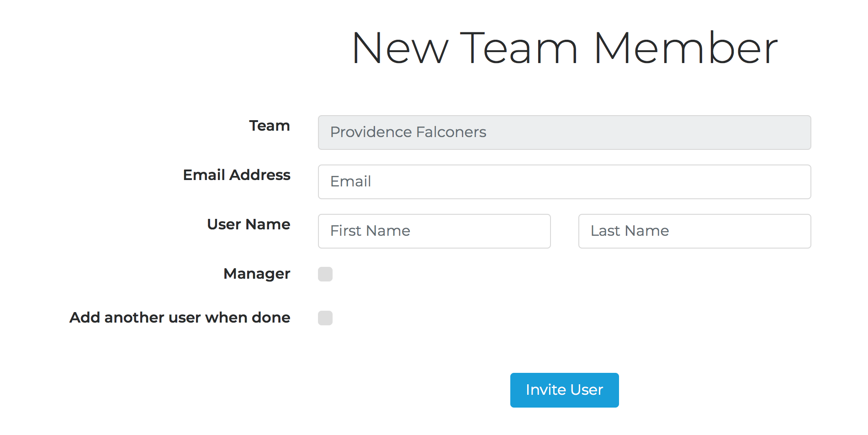Check the Manager checkbox
The width and height of the screenshot is (868, 435).
coord(325,274)
